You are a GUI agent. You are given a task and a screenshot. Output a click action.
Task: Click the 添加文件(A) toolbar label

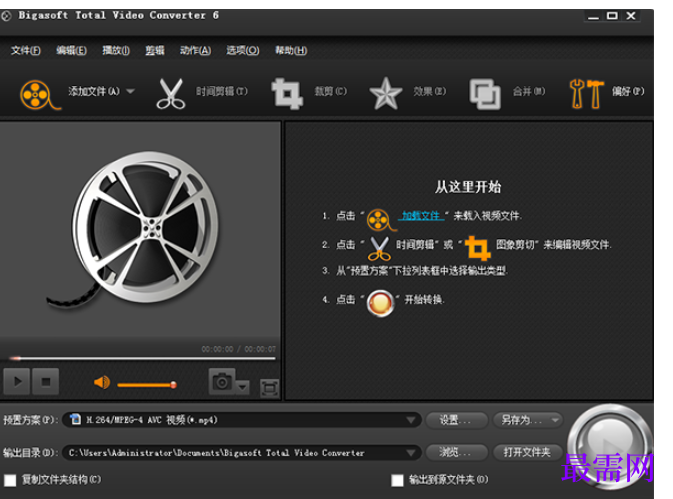click(94, 91)
